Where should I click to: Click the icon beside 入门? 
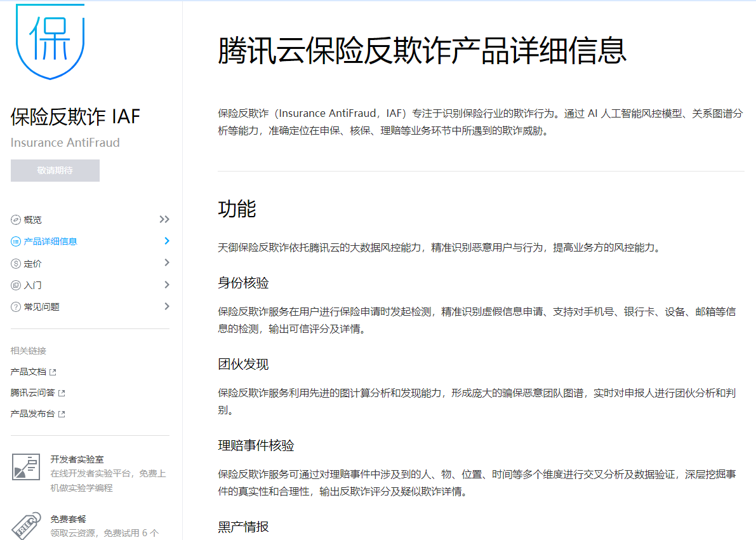pyautogui.click(x=15, y=285)
